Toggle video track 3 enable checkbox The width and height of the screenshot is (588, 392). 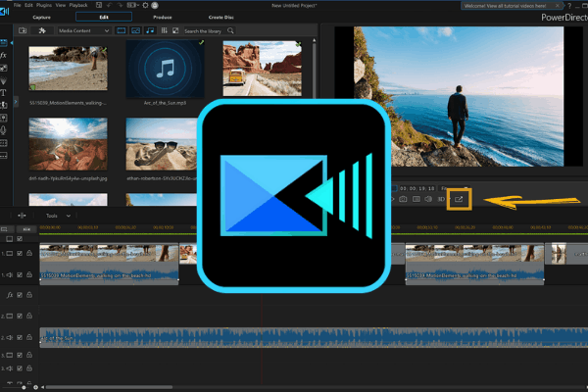pyautogui.click(x=20, y=355)
